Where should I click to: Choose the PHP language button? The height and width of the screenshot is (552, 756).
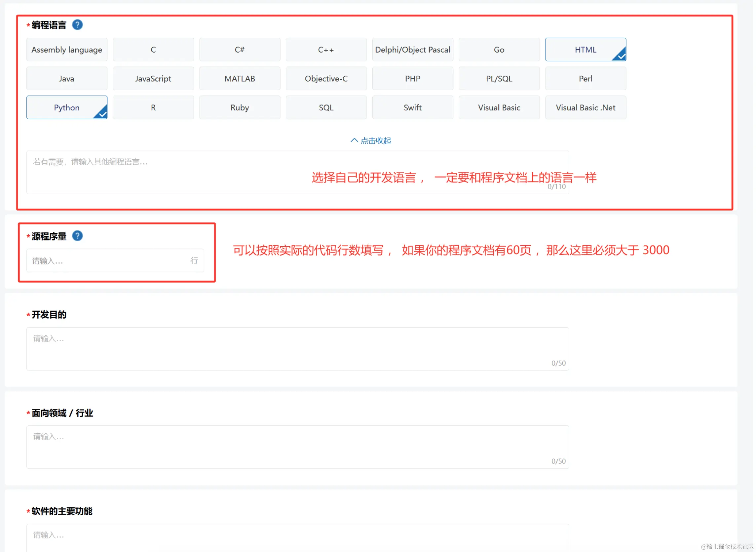(412, 79)
